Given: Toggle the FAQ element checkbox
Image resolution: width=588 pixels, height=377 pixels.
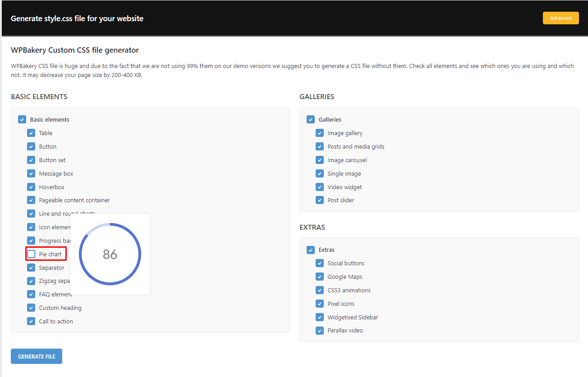Looking at the screenshot, I should pos(31,294).
